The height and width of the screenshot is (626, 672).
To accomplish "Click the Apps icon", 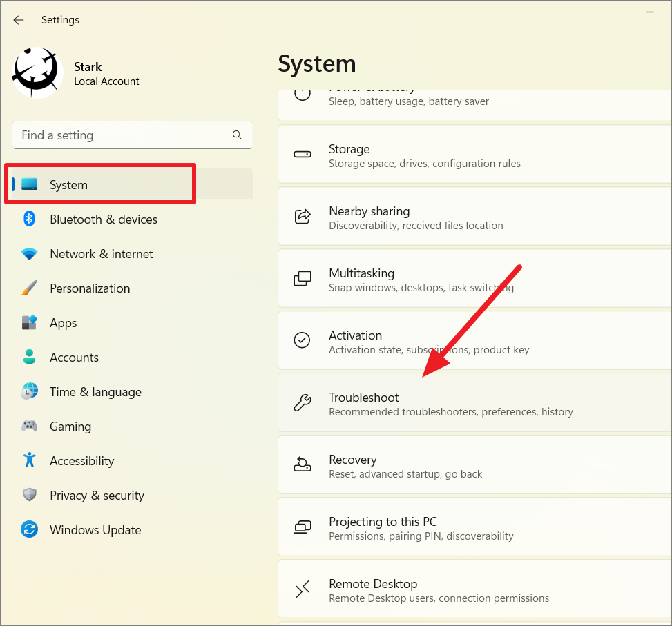I will pos(30,322).
